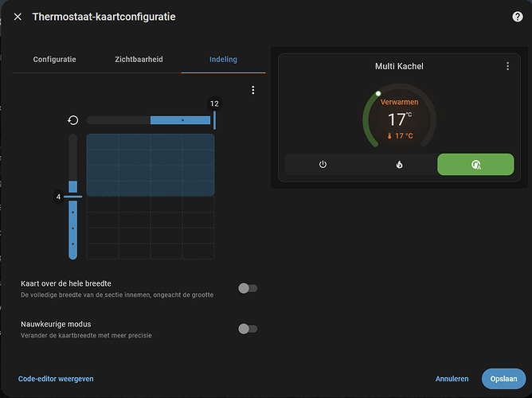Select the green auto mode button

475,165
